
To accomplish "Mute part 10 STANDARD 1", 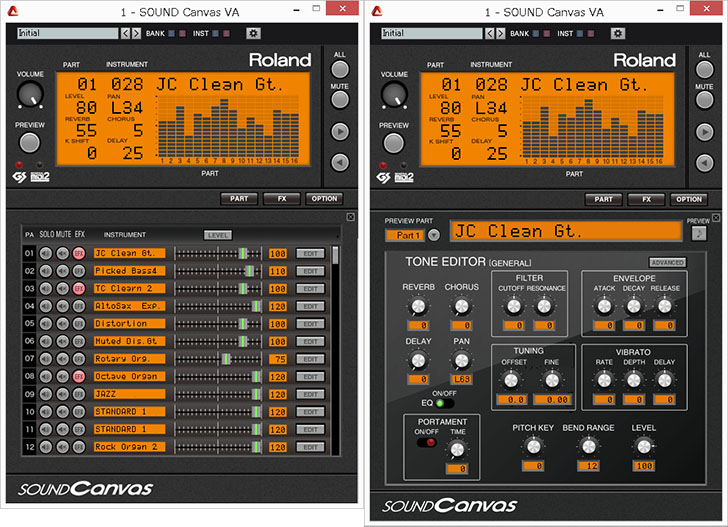I will click(x=62, y=412).
